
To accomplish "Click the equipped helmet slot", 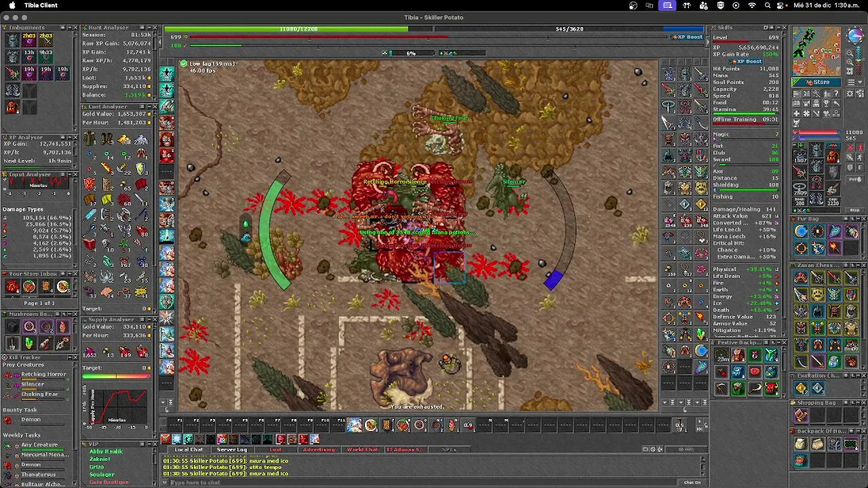I will [816, 150].
